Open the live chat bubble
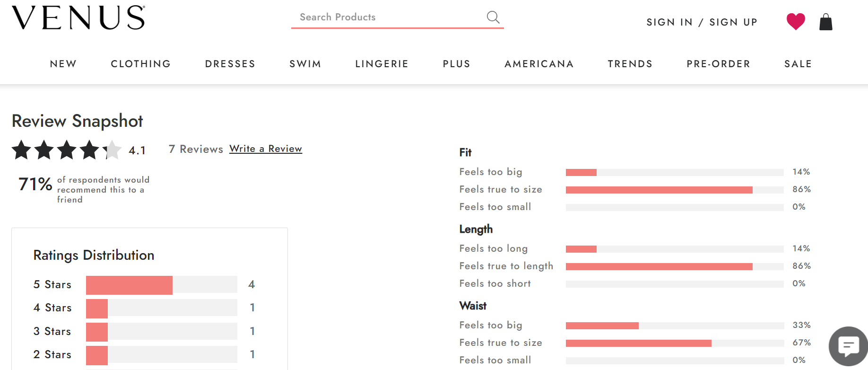This screenshot has height=370, width=868. tap(849, 346)
